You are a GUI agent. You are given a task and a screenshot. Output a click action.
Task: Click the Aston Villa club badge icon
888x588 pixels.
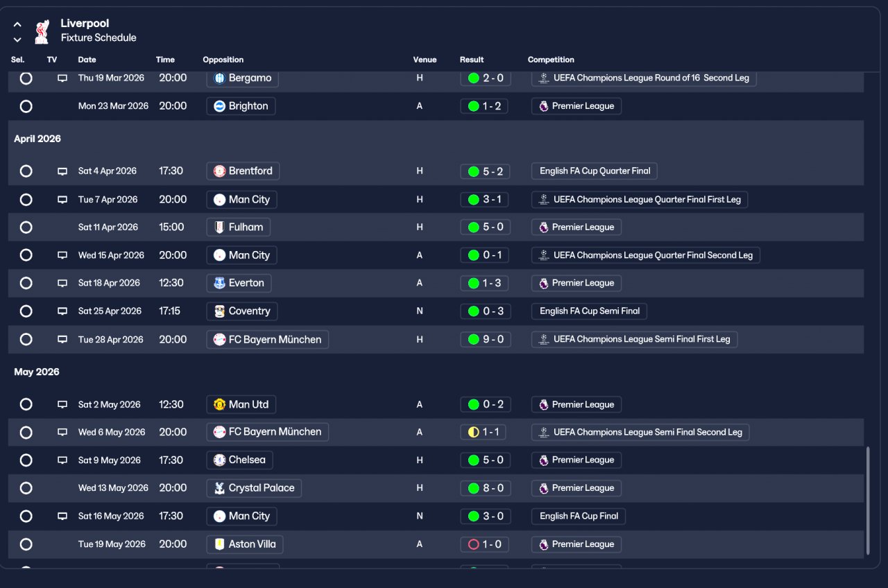coord(219,544)
